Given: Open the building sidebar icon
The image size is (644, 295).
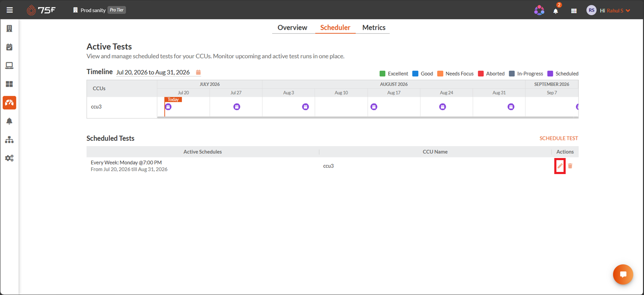Looking at the screenshot, I should pyautogui.click(x=9, y=29).
